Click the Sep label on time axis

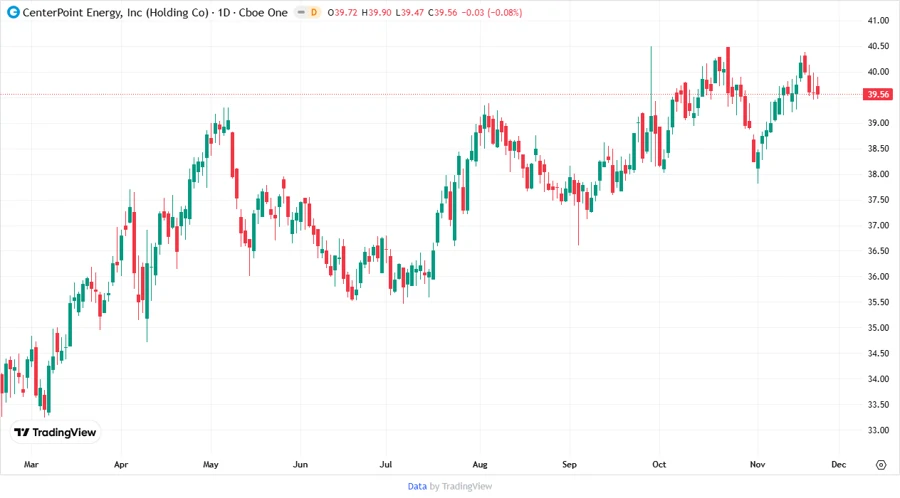pos(569,464)
